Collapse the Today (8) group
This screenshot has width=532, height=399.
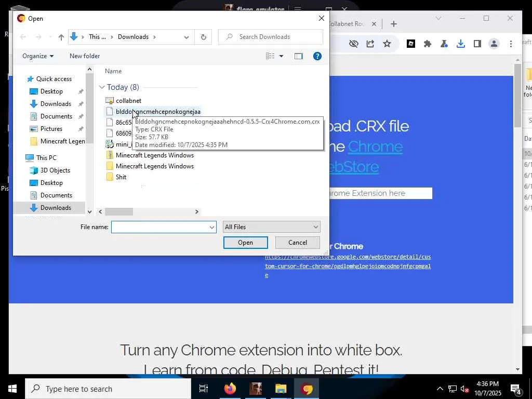[102, 87]
